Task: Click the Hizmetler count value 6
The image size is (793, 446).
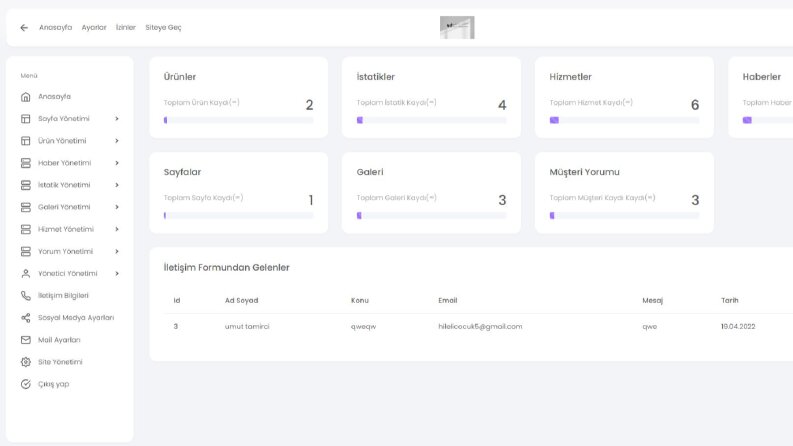Action: pyautogui.click(x=695, y=105)
